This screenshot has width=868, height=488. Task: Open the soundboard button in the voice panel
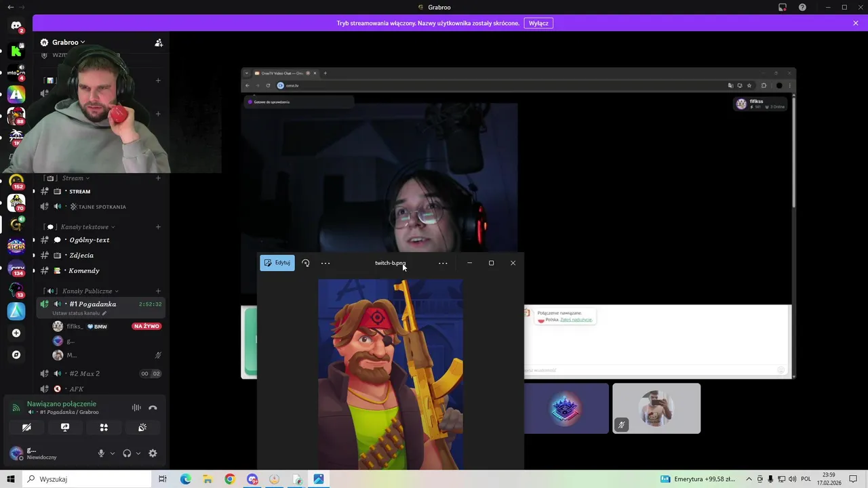point(142,428)
